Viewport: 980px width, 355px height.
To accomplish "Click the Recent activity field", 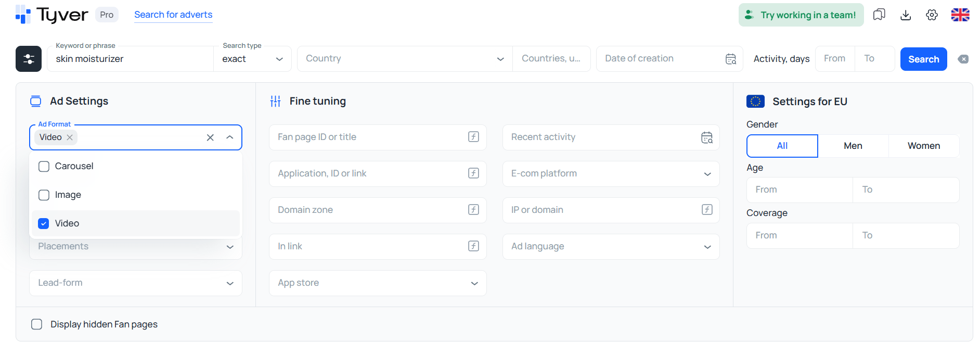I will tap(611, 137).
